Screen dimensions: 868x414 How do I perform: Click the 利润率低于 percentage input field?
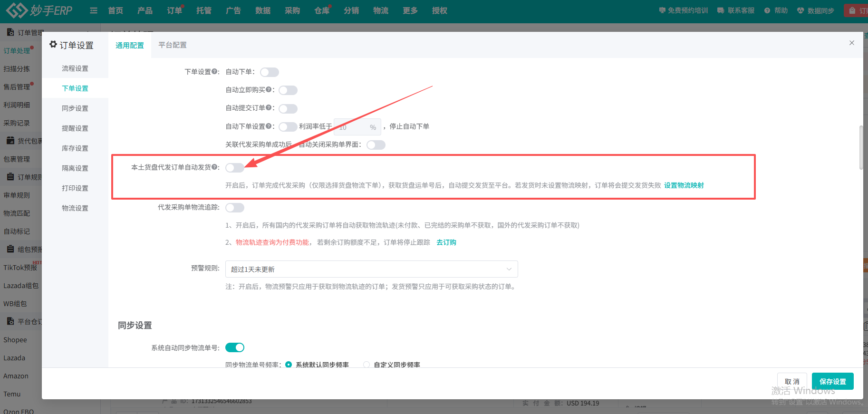click(x=357, y=127)
